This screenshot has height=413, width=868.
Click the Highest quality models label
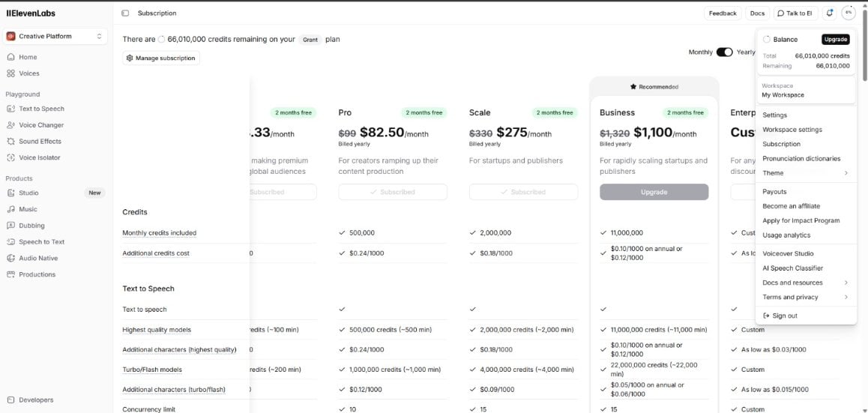157,330
